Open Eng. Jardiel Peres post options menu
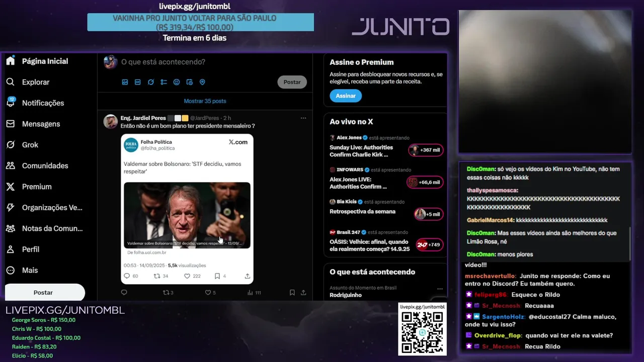 pyautogui.click(x=303, y=118)
